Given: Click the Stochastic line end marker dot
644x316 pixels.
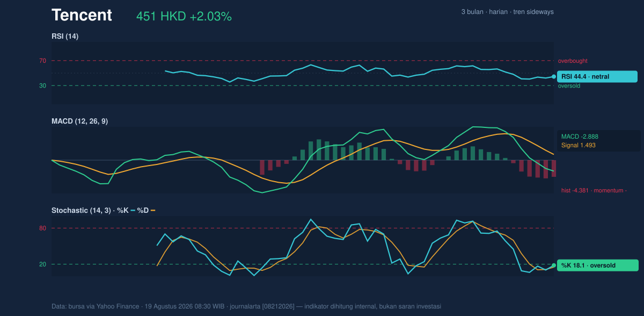Looking at the screenshot, I should [554, 265].
